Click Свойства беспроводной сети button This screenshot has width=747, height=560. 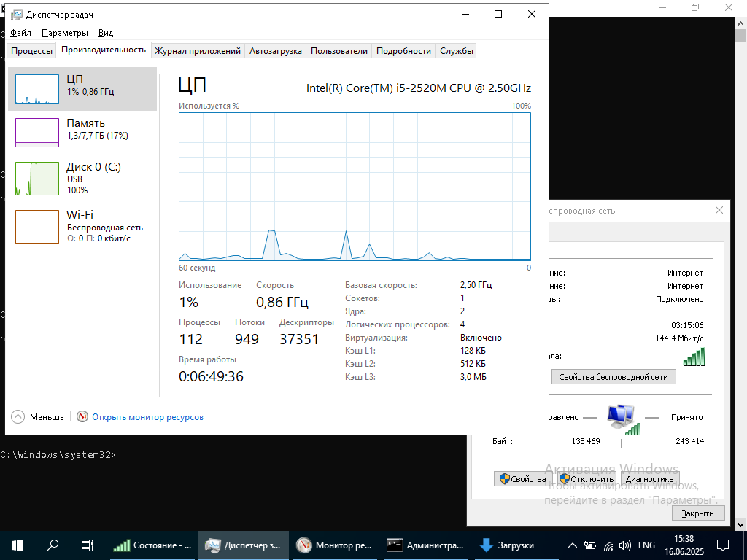pos(614,377)
